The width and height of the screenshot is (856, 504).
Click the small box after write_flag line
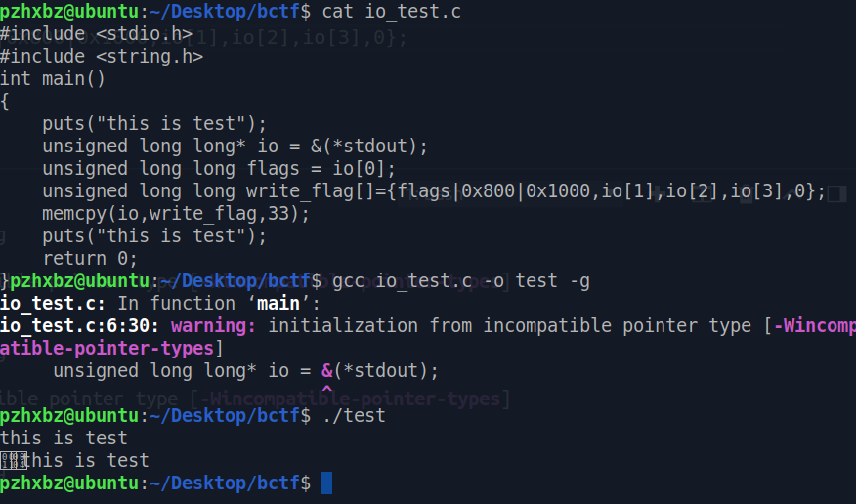836,193
